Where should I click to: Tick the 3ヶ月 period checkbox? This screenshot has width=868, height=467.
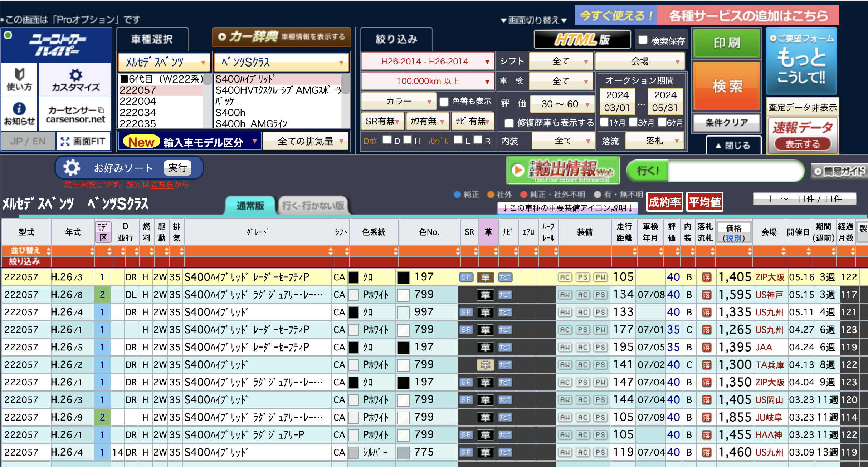(633, 122)
